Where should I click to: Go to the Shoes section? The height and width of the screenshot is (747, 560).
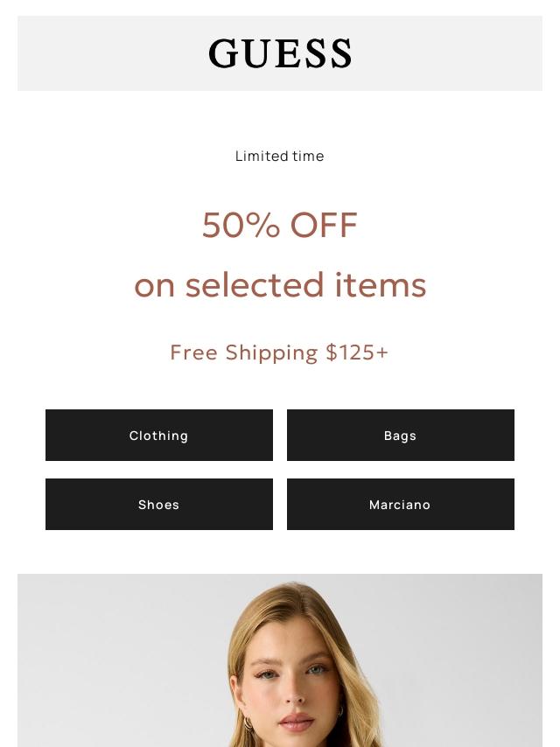[x=159, y=505]
